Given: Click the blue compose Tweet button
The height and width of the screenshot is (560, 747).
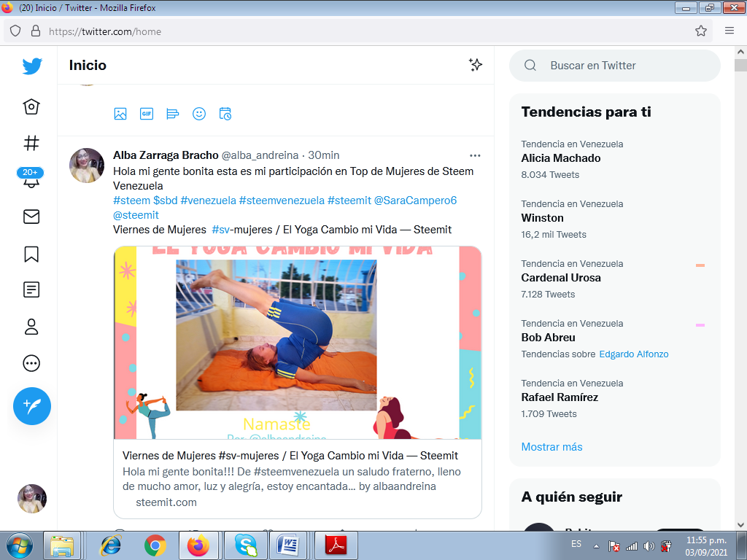Looking at the screenshot, I should point(32,406).
